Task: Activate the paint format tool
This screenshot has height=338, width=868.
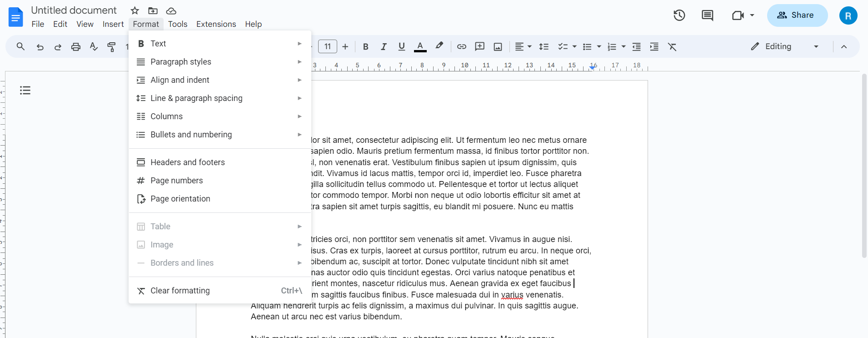Action: [111, 46]
